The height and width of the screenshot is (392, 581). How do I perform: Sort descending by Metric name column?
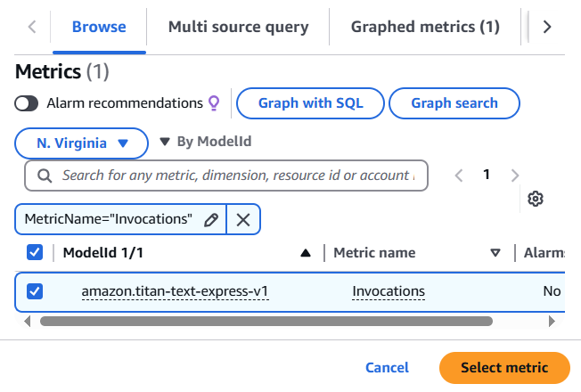pyautogui.click(x=495, y=253)
